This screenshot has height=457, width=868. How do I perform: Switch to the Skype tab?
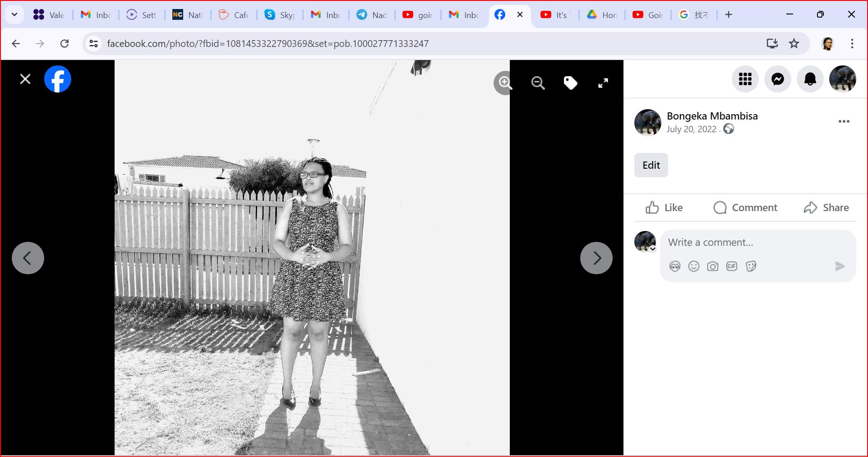[x=280, y=15]
